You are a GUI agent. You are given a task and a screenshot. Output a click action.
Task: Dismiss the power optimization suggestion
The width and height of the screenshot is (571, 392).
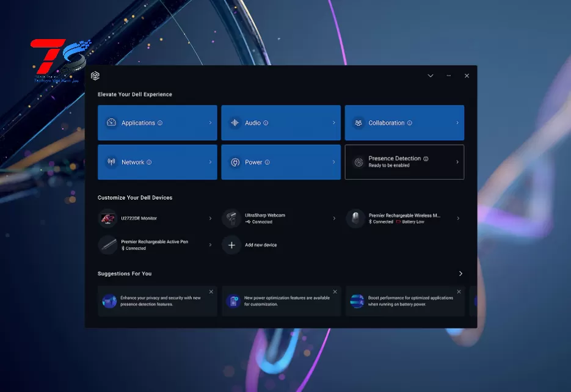tap(335, 292)
